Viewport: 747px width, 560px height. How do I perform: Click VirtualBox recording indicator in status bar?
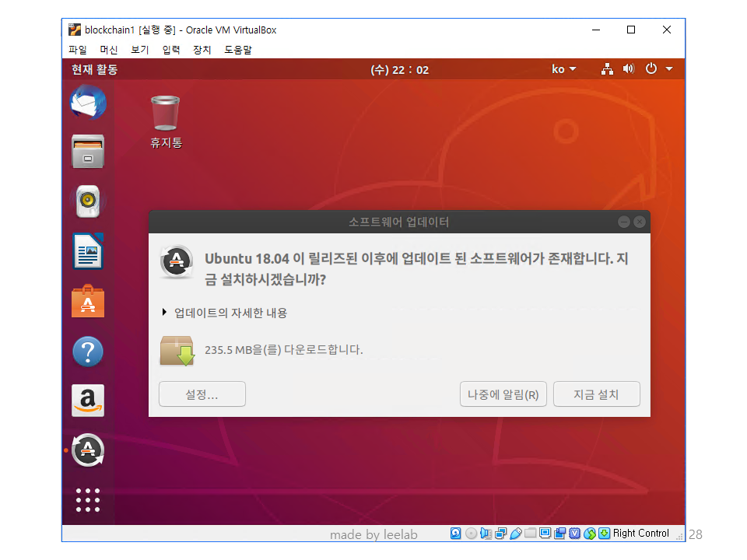click(x=559, y=534)
